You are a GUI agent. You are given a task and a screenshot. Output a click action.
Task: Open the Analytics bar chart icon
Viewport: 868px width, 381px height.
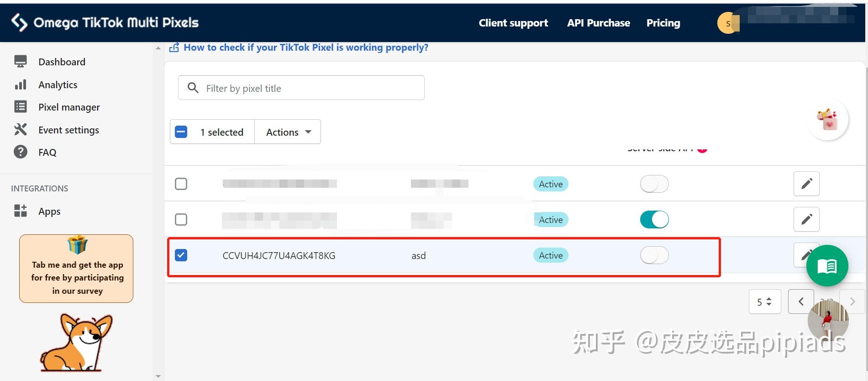tap(21, 85)
